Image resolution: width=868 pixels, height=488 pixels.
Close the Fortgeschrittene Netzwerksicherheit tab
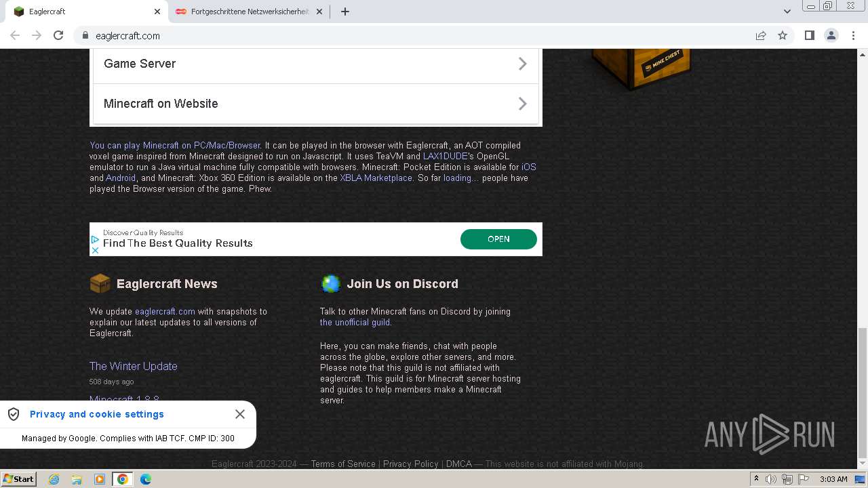click(x=319, y=12)
